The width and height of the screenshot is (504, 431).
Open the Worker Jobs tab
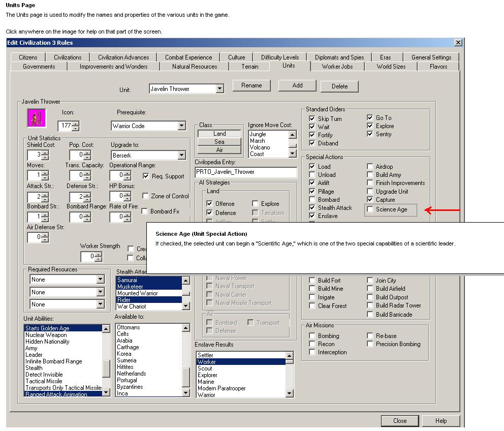[337, 66]
